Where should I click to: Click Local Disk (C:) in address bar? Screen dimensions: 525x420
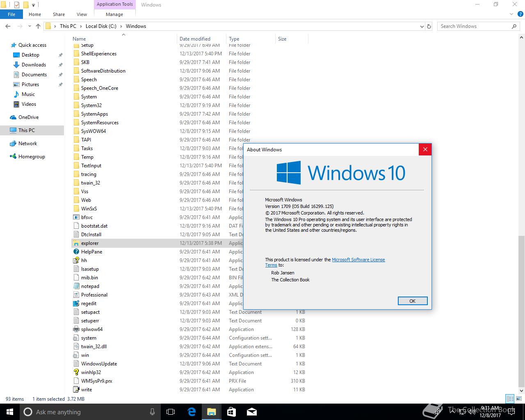[x=101, y=26]
